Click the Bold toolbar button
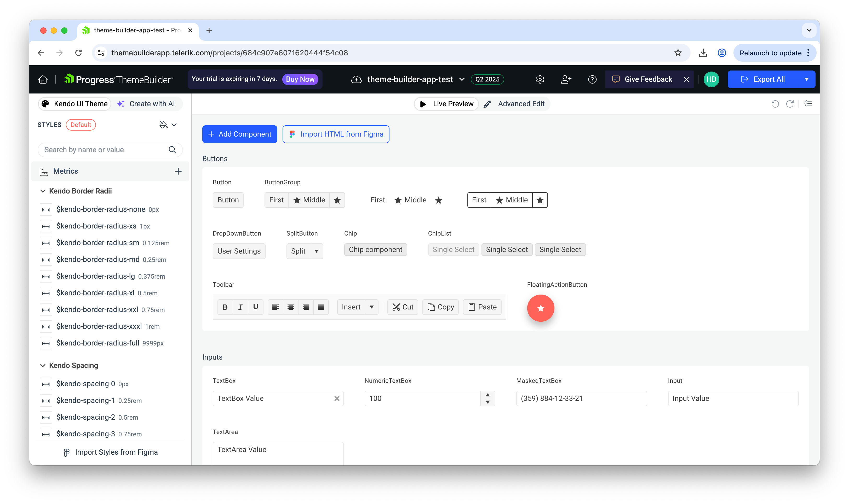The image size is (849, 504). pos(225,307)
